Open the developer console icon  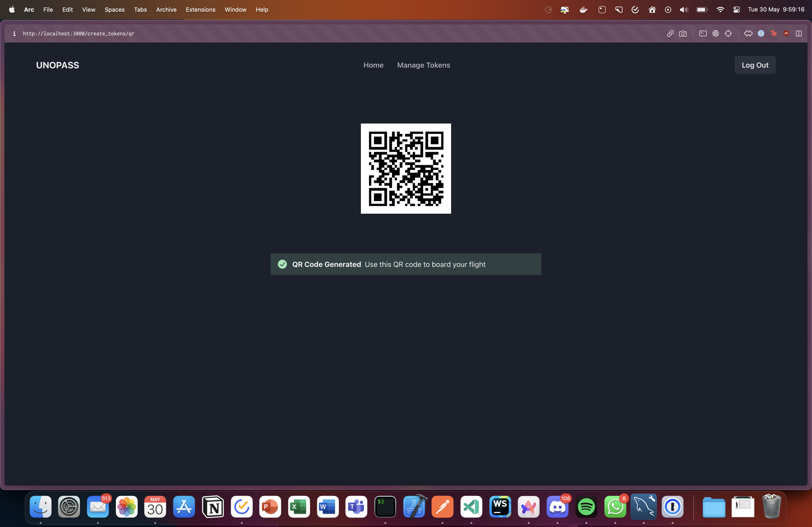(703, 33)
